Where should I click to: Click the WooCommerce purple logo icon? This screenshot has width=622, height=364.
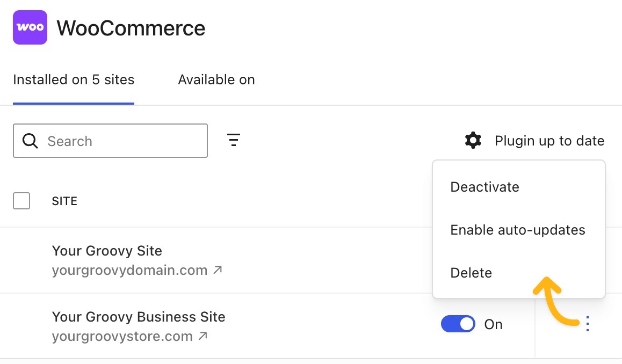click(x=30, y=27)
